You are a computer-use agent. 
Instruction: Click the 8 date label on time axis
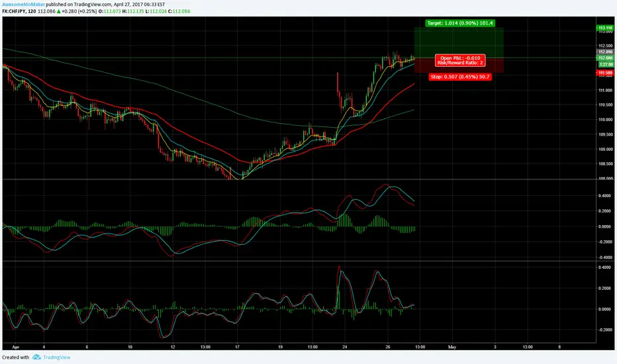559,347
